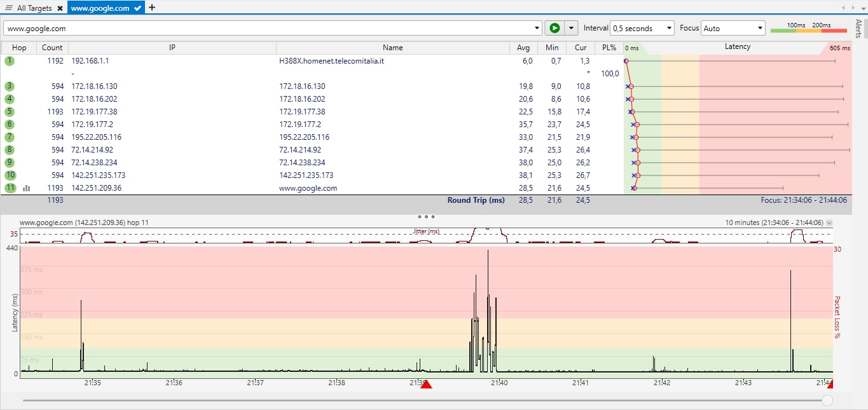Click the IP cell 195.22.205.116

[97, 137]
